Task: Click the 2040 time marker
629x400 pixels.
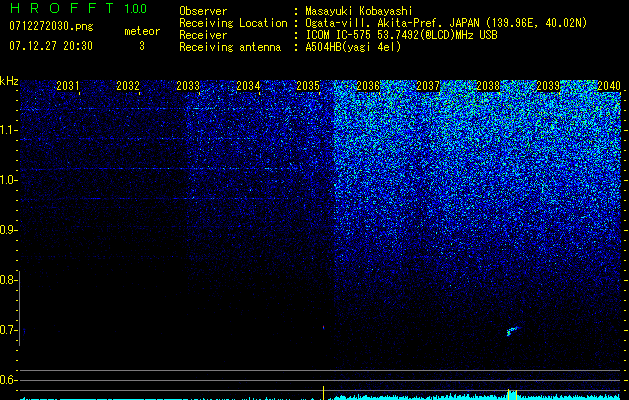Action: pyautogui.click(x=609, y=85)
